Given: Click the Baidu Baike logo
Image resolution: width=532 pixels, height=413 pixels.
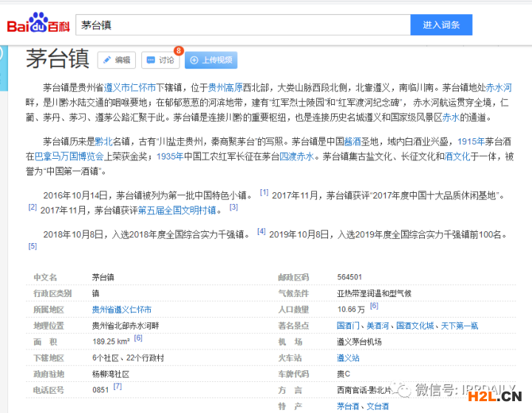Looking at the screenshot, I should 38,24.
